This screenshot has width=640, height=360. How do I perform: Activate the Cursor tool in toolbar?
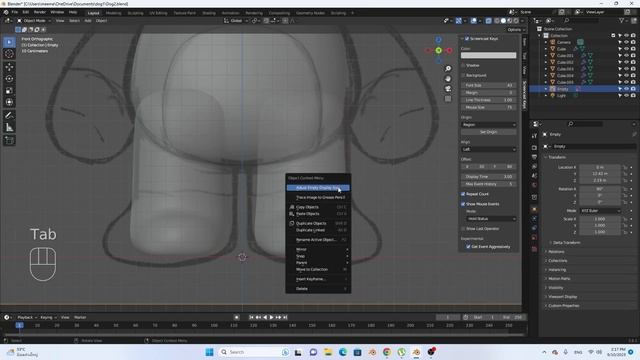click(x=9, y=54)
